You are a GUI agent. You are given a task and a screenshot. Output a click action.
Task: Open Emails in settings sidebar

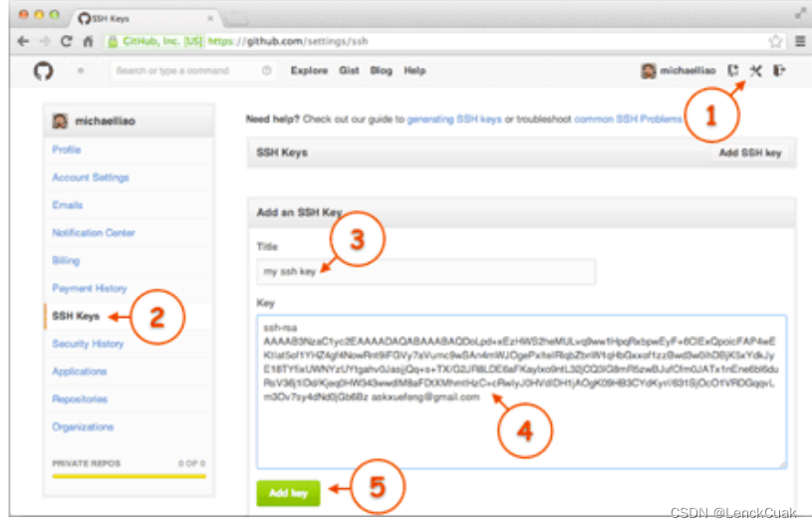tap(68, 205)
